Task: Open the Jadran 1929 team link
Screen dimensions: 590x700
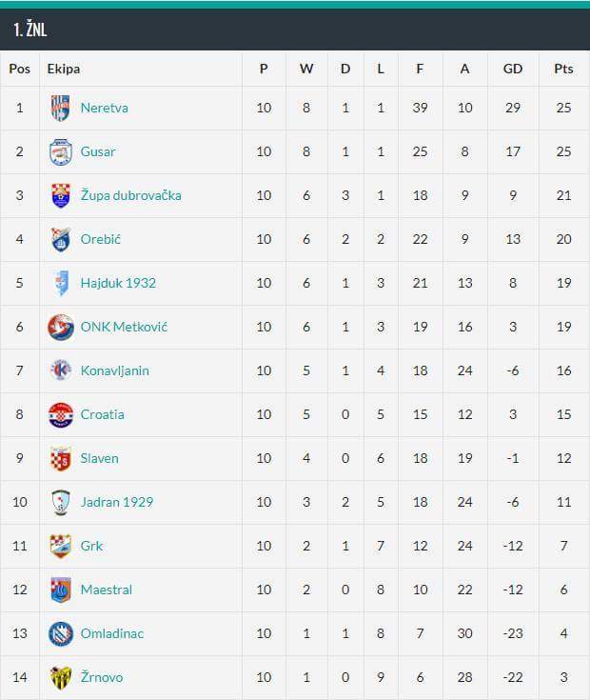Action: point(116,502)
